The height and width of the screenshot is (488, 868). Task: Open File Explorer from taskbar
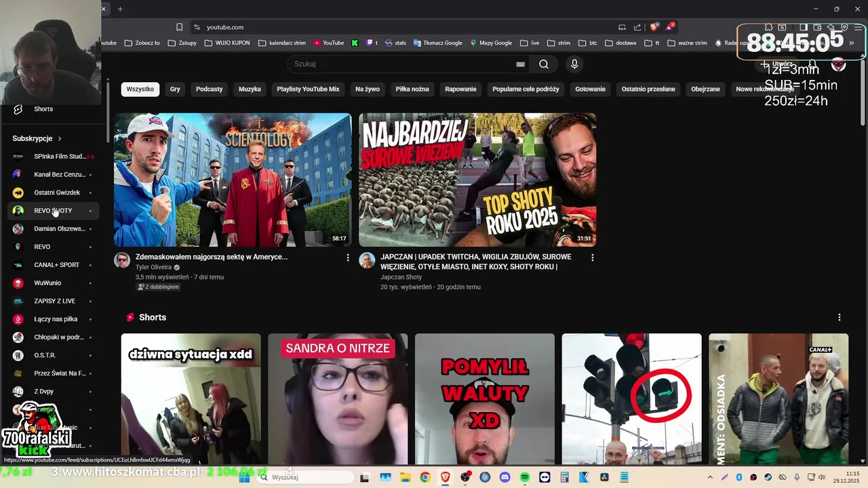coord(405,477)
